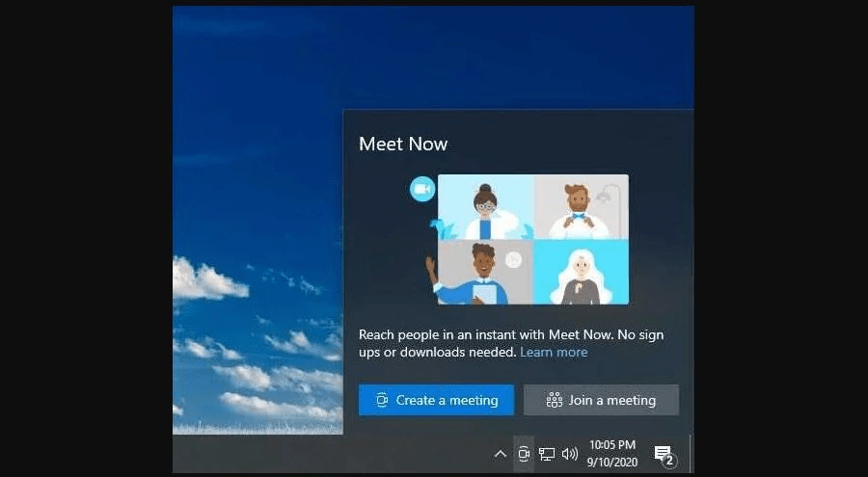The height and width of the screenshot is (477, 868).
Task: Click the bearded man with bow tie tile
Action: pyautogui.click(x=582, y=207)
